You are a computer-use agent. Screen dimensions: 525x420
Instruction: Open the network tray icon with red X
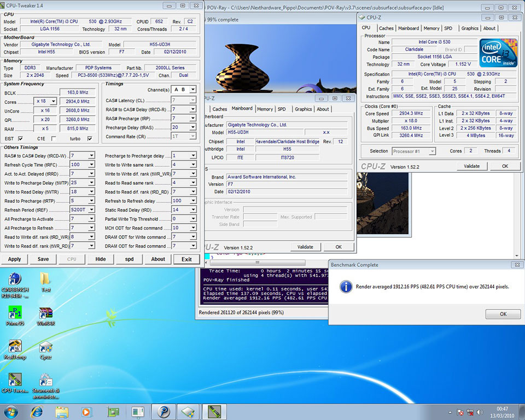[x=470, y=412]
